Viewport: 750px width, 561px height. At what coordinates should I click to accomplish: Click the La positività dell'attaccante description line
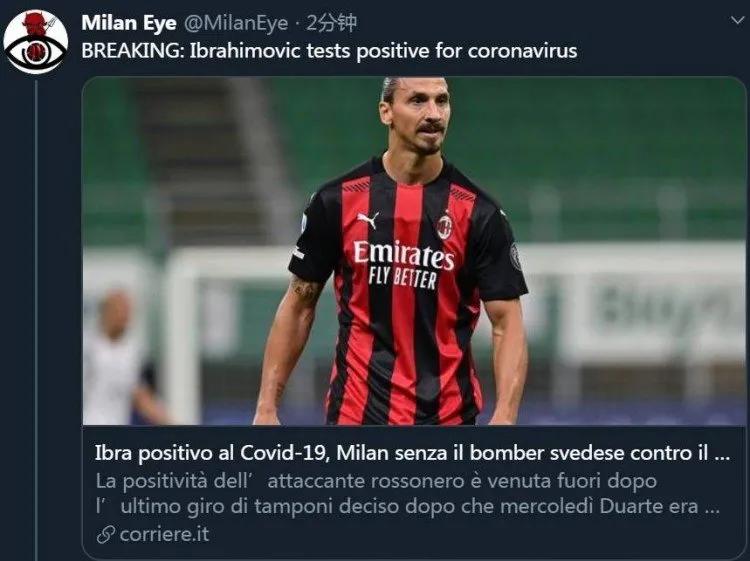pyautogui.click(x=376, y=481)
